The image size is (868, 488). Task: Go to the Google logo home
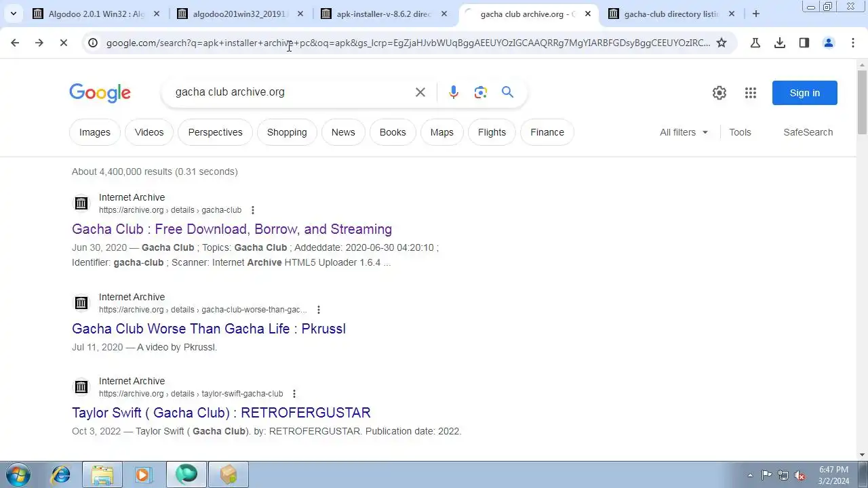(100, 93)
